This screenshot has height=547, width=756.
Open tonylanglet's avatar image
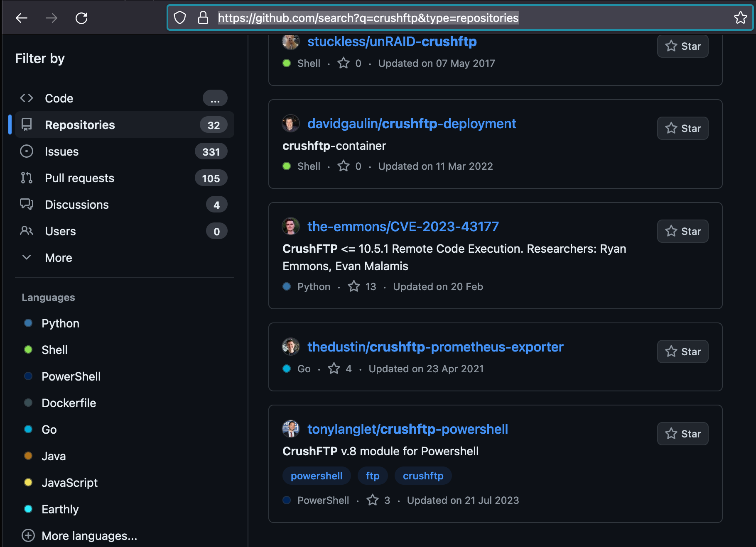tap(290, 429)
